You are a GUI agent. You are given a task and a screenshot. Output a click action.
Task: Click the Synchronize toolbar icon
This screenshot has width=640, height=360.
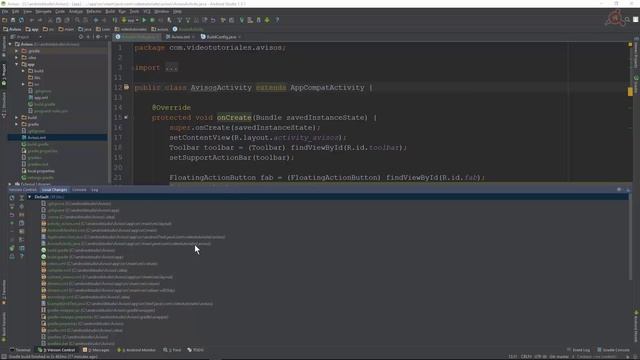pos(21,20)
